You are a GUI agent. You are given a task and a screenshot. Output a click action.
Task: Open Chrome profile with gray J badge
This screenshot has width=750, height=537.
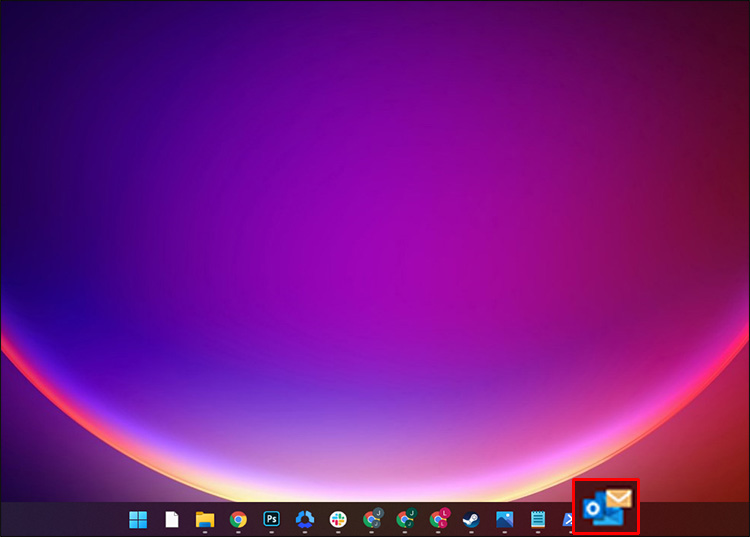(373, 518)
